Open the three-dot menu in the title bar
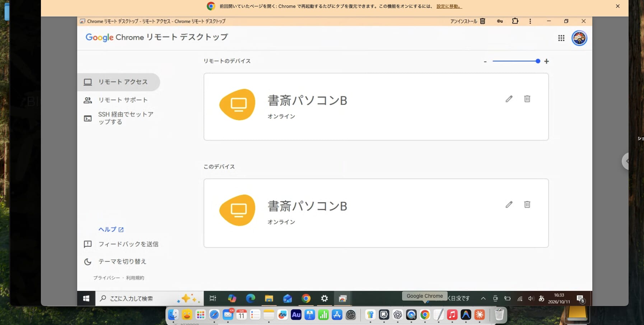 (x=530, y=21)
